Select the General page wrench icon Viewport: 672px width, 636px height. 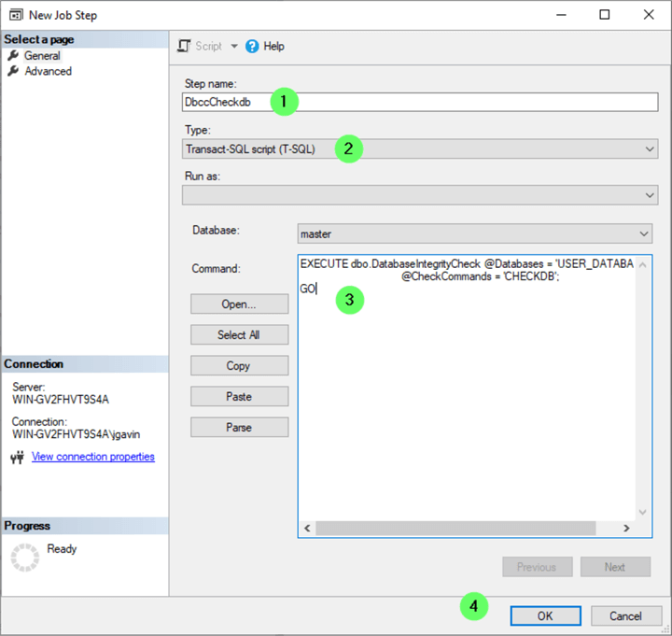pyautogui.click(x=13, y=56)
